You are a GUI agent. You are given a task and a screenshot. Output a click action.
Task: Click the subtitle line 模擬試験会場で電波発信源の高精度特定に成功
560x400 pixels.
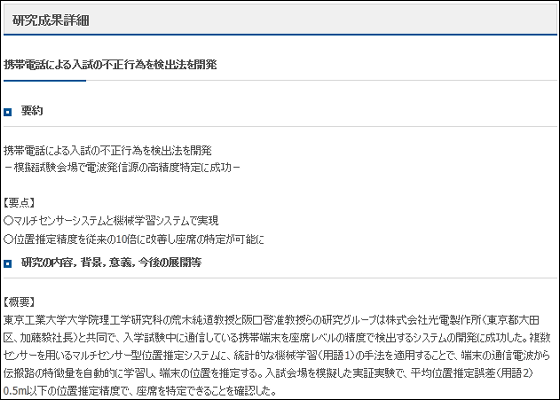click(122, 168)
